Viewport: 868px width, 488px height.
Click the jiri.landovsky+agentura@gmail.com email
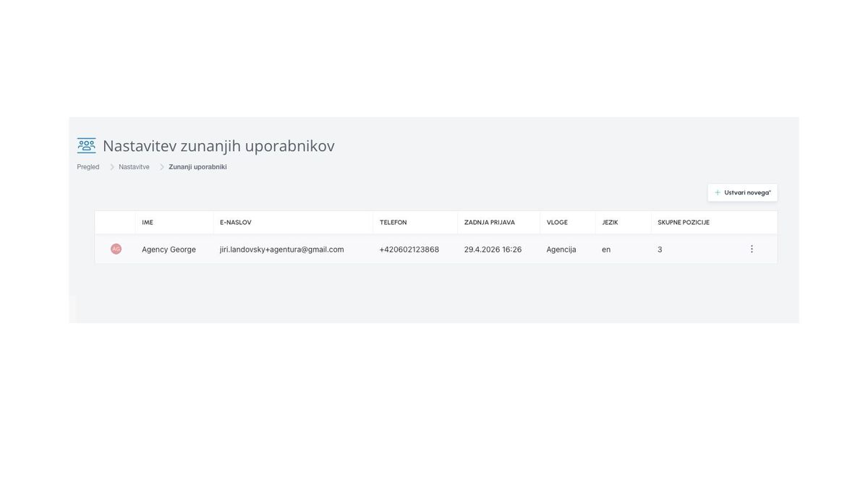[282, 249]
